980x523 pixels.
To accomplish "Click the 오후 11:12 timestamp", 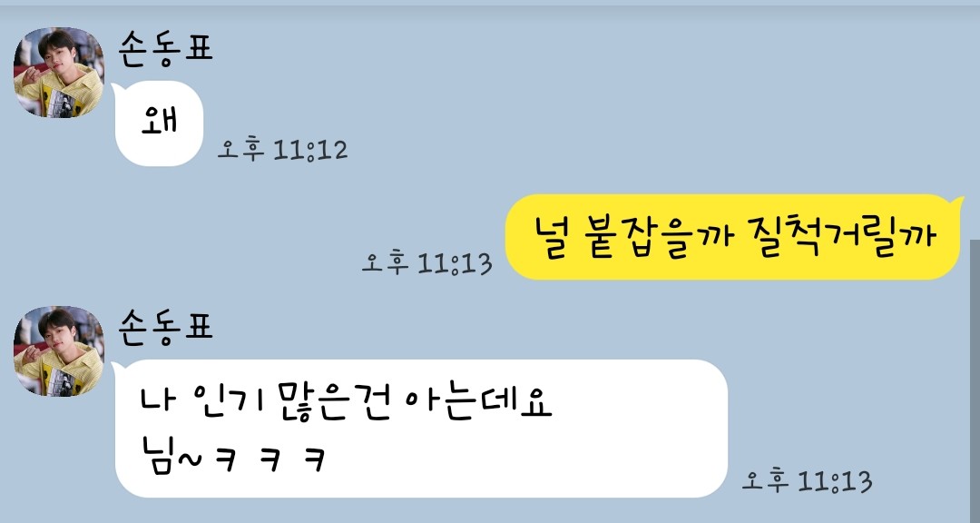I will 282,150.
